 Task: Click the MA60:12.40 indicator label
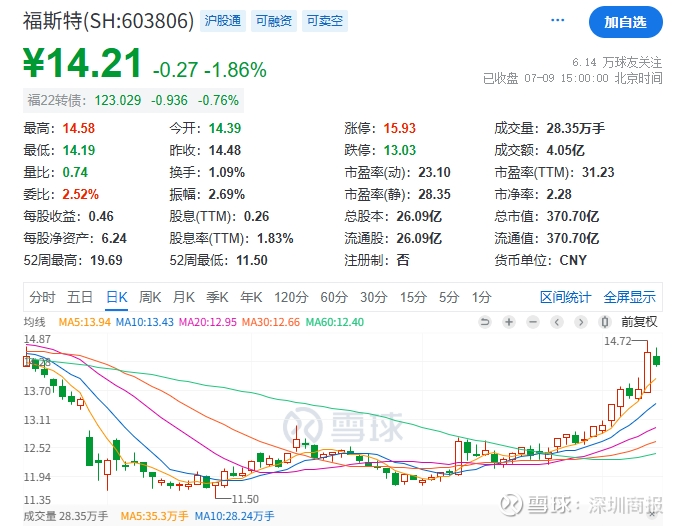click(335, 322)
